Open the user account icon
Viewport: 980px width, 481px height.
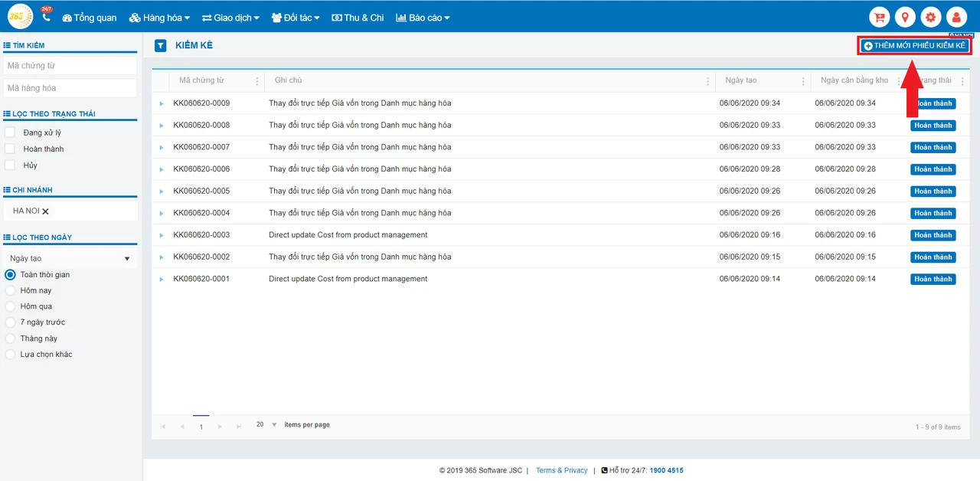[x=956, y=18]
